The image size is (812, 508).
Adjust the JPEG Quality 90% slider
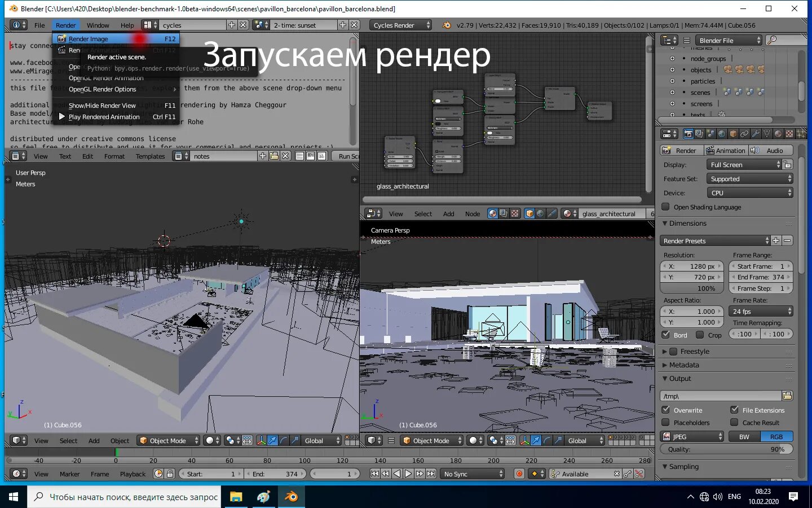click(726, 449)
